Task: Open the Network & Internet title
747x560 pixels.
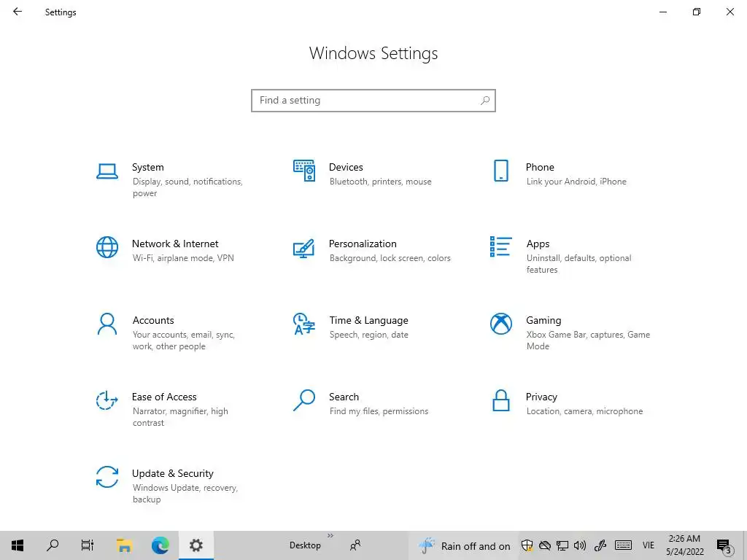Action: (x=175, y=244)
